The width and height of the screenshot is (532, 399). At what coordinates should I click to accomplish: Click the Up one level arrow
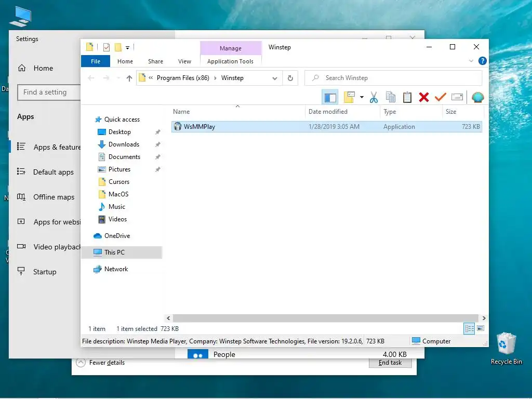[x=129, y=78]
